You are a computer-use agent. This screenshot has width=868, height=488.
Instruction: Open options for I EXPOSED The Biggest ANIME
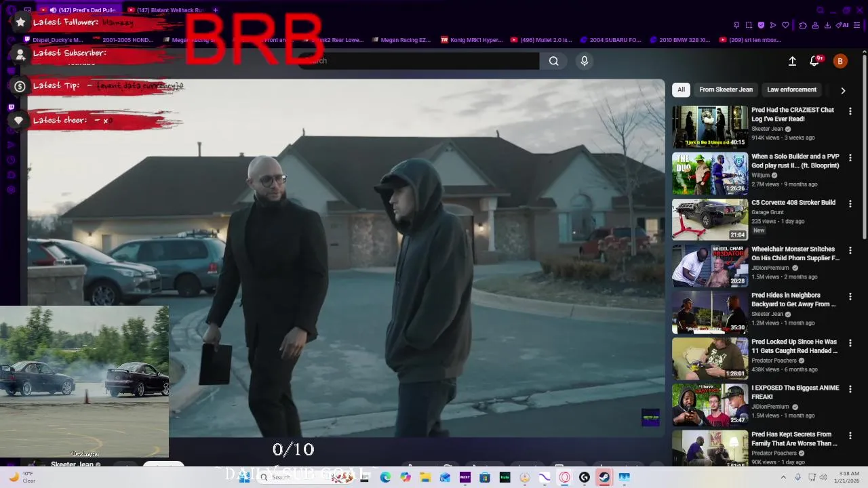tap(850, 389)
